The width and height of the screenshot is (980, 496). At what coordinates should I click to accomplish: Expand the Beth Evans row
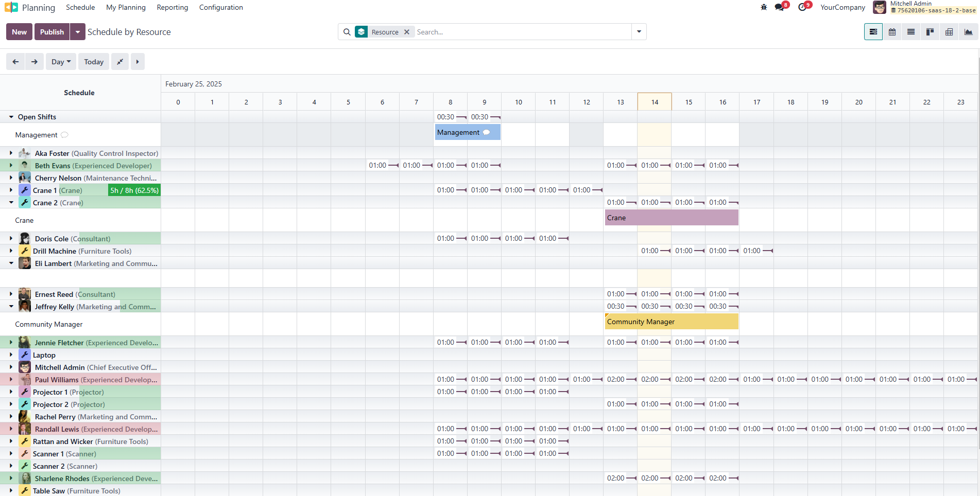[11, 165]
